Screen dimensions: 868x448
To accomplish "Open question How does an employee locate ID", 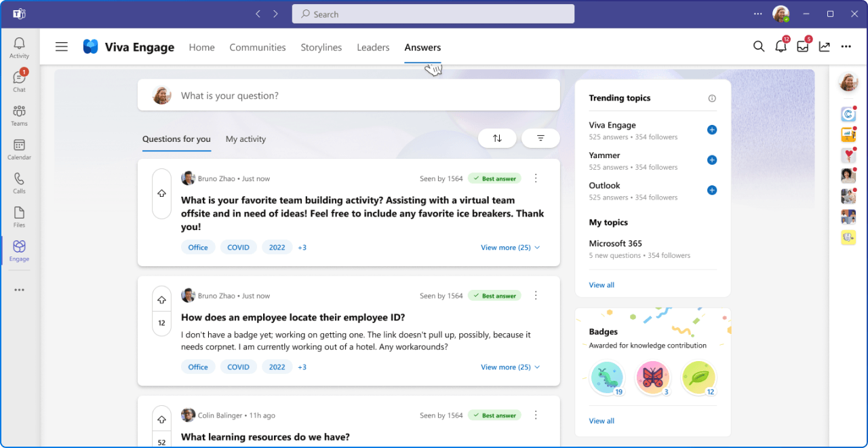I will (x=293, y=318).
